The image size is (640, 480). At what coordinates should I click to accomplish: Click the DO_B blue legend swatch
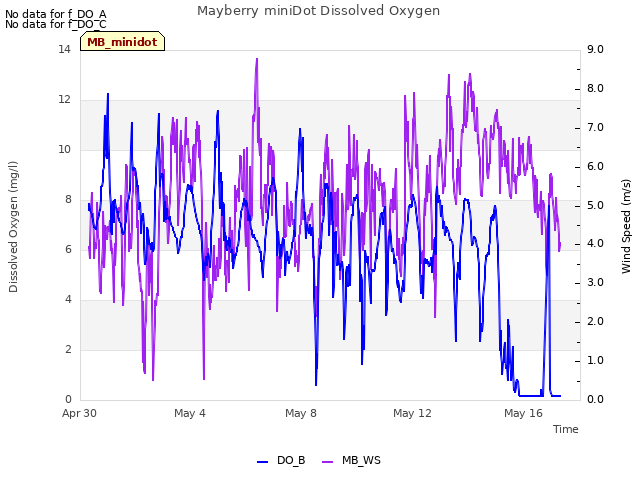[262, 462]
